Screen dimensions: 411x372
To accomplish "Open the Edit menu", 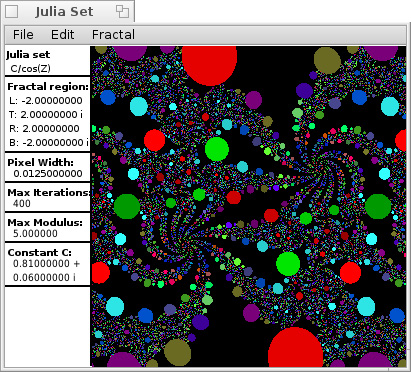I will (62, 35).
